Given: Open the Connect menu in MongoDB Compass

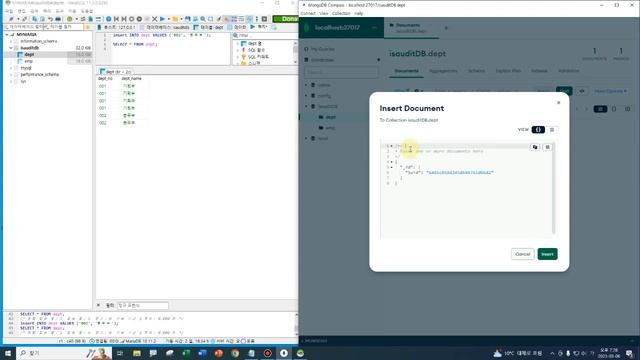Looking at the screenshot, I should click(x=308, y=13).
